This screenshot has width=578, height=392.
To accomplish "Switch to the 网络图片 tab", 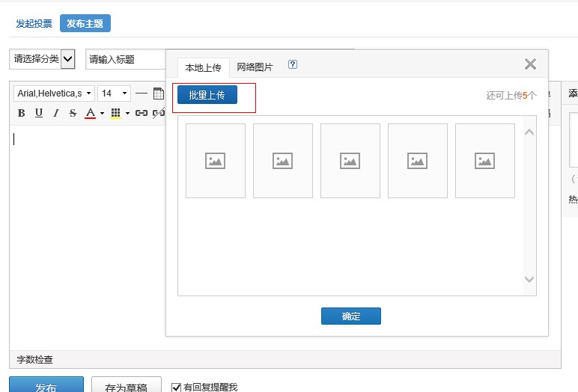I will pos(255,67).
